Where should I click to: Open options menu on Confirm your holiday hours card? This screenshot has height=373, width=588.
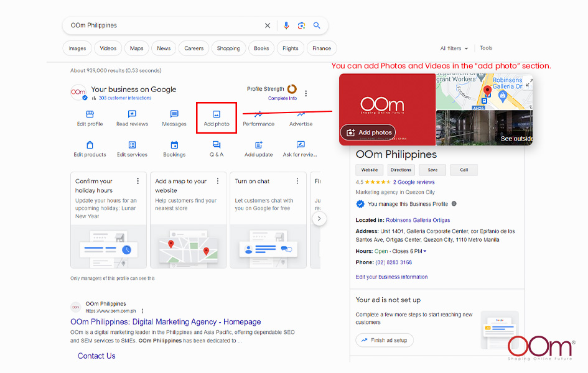pyautogui.click(x=138, y=182)
